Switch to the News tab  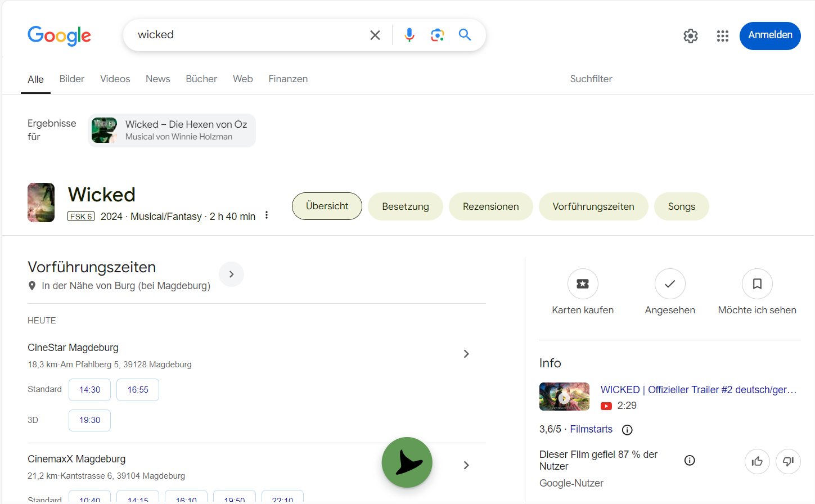point(158,79)
